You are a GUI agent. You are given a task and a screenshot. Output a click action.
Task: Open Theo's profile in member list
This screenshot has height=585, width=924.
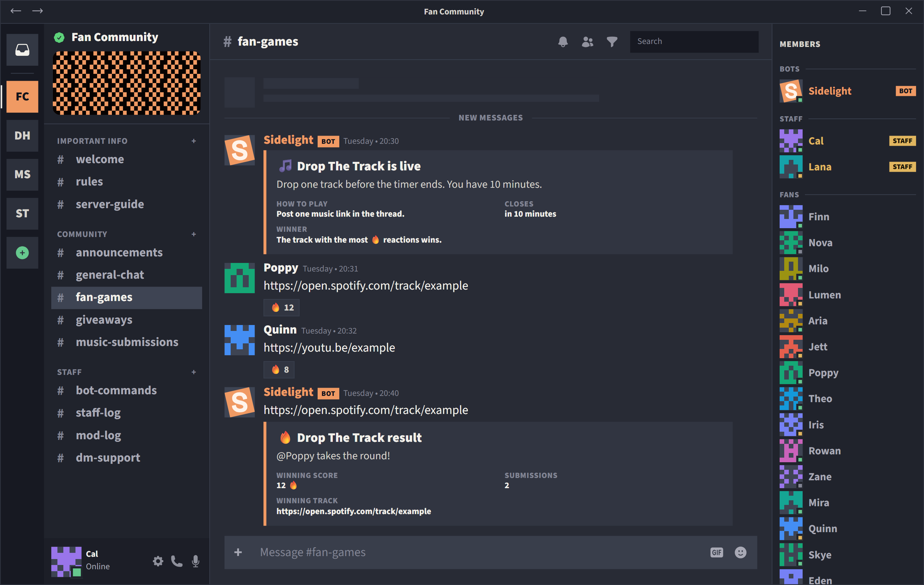(x=848, y=399)
